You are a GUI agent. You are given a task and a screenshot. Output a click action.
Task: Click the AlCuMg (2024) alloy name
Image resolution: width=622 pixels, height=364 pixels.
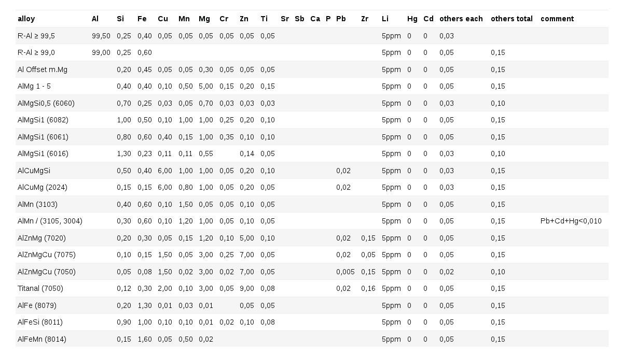click(x=43, y=187)
